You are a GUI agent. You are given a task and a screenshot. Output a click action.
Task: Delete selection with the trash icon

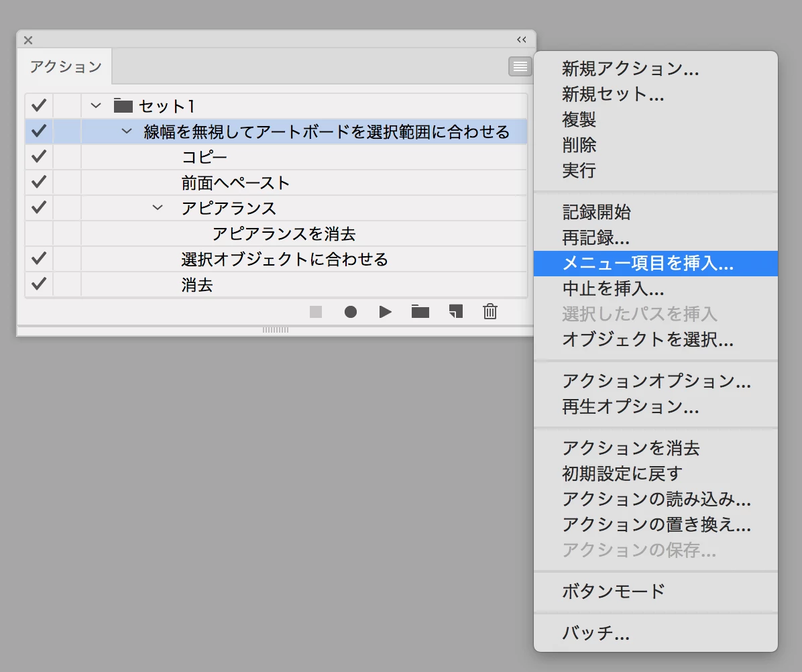(x=490, y=311)
